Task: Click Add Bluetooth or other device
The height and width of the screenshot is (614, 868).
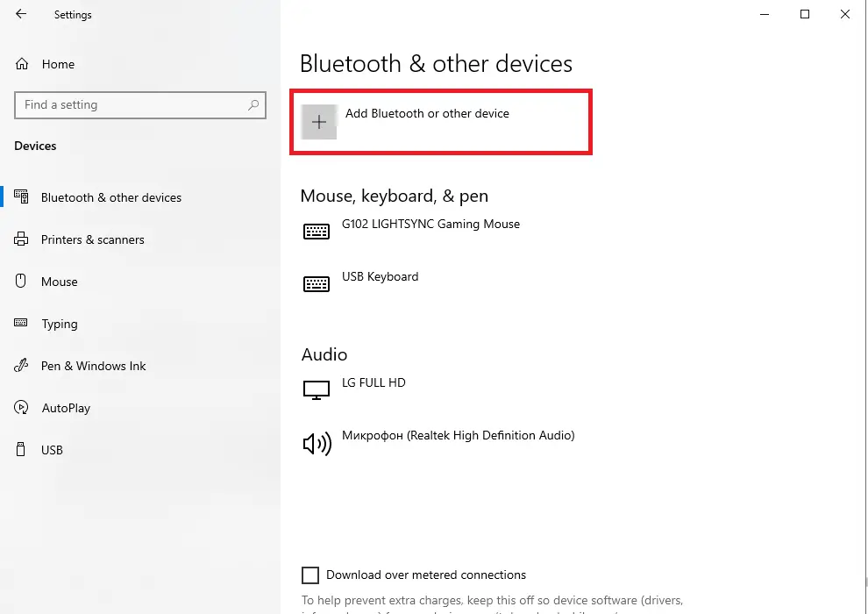Action: (x=427, y=113)
